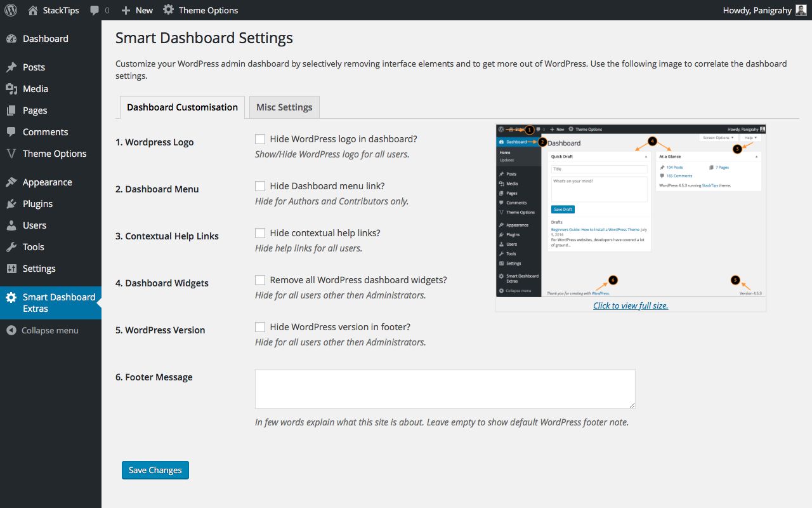Click the Smart Dashboard Settings heading
812x508 pixels.
(x=204, y=38)
